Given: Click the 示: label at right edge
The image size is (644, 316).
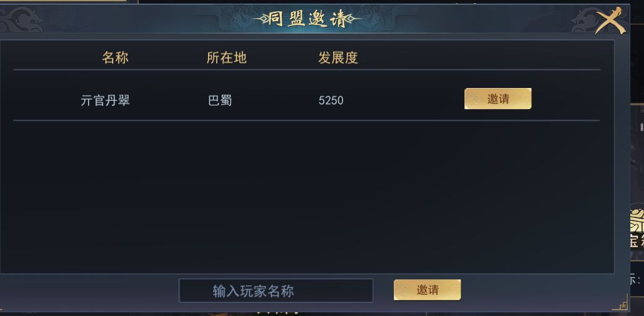Looking at the screenshot, I should tap(636, 279).
